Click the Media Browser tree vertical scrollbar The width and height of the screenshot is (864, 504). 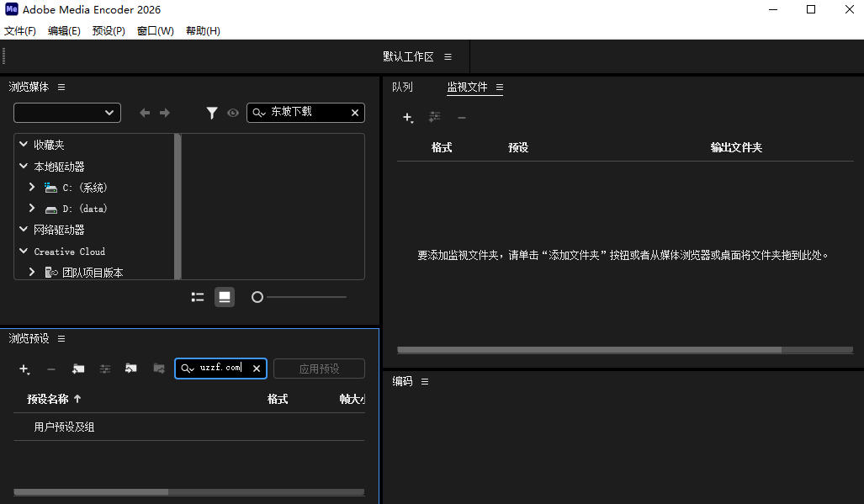(178, 206)
